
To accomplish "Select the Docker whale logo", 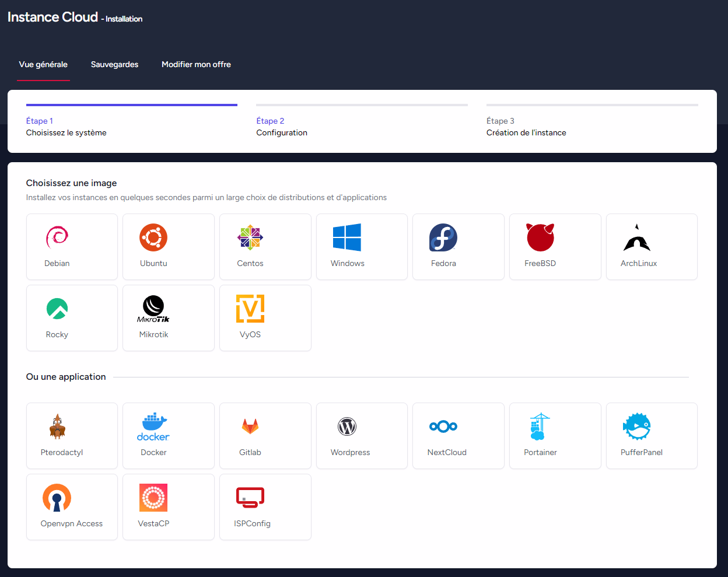I will [x=153, y=426].
